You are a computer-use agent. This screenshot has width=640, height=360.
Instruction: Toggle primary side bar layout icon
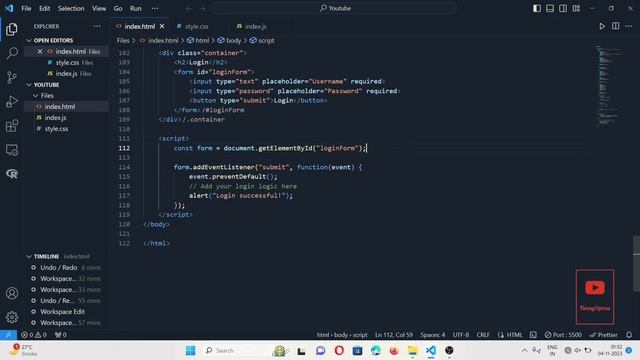[x=537, y=8]
